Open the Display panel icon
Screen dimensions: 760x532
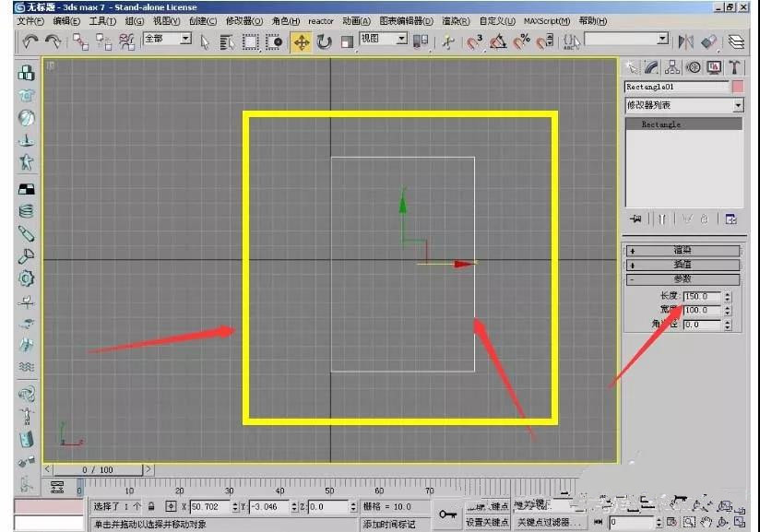(x=714, y=67)
